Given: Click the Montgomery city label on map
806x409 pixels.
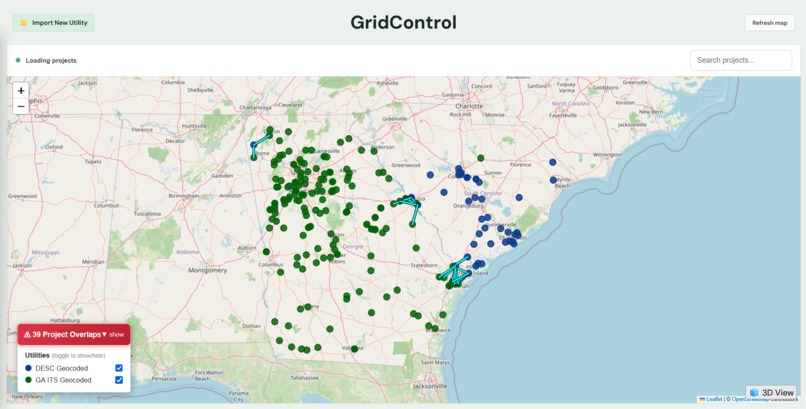Looking at the screenshot, I should pyautogui.click(x=208, y=270).
